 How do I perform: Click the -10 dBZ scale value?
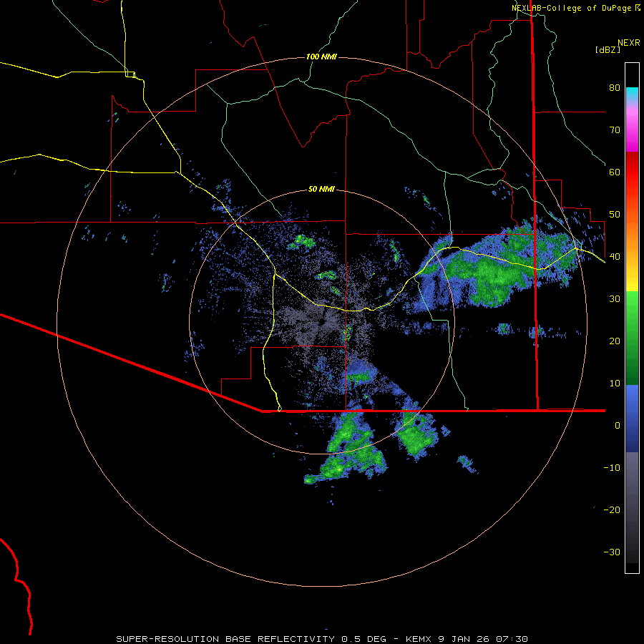(x=612, y=468)
